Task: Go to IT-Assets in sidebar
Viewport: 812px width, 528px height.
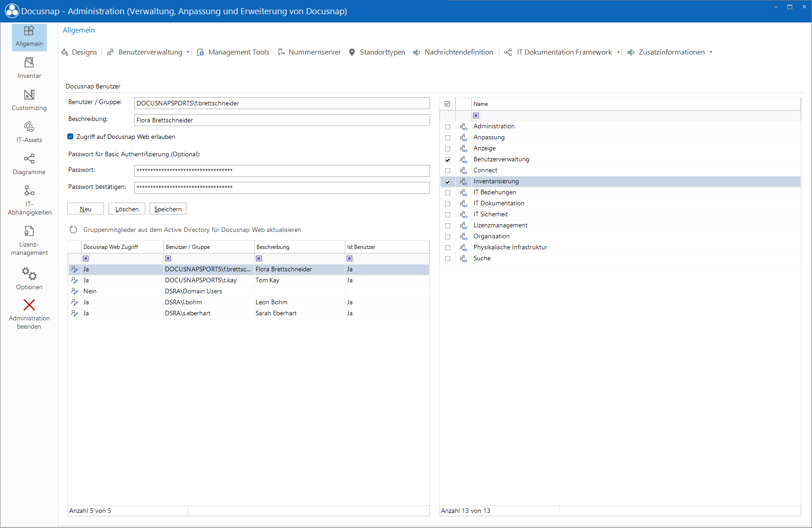Action: coord(29,132)
